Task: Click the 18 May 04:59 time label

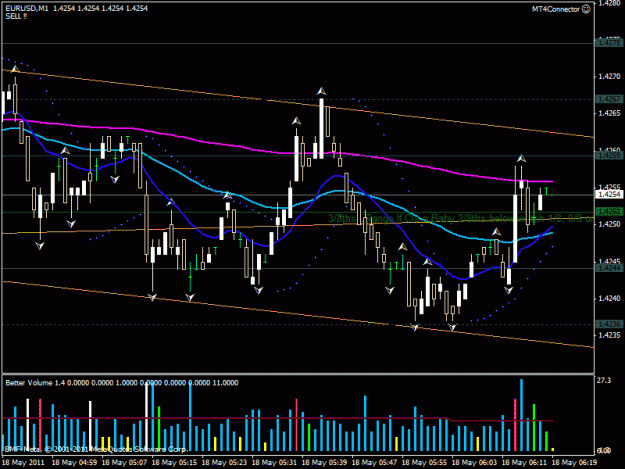Action: tap(75, 463)
